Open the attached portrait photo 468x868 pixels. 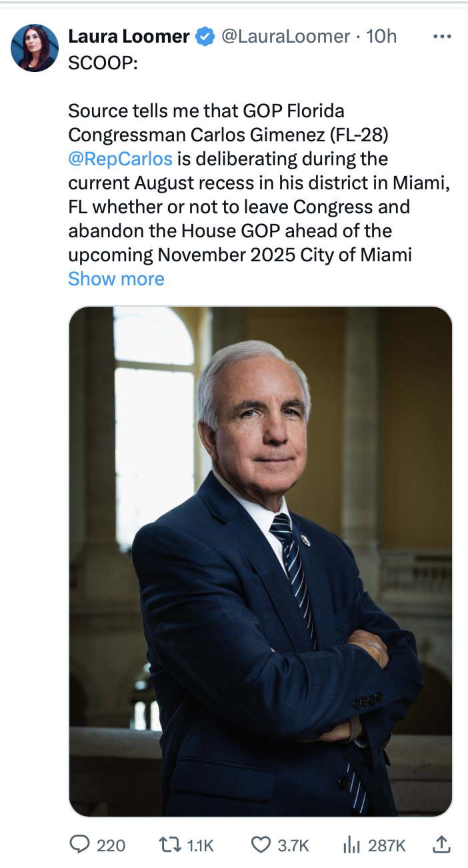(260, 561)
